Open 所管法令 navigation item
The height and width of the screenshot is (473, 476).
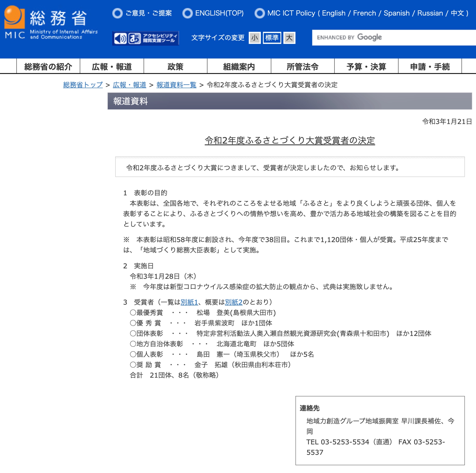click(302, 67)
